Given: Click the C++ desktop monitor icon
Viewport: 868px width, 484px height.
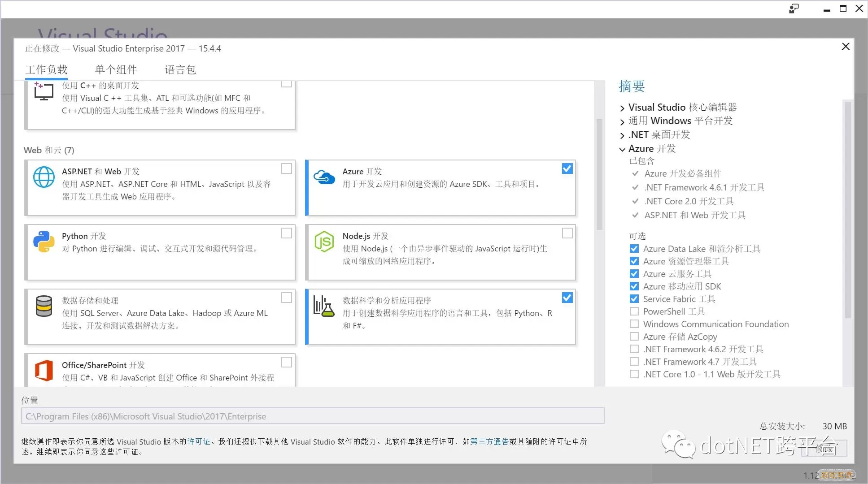Looking at the screenshot, I should click(44, 91).
